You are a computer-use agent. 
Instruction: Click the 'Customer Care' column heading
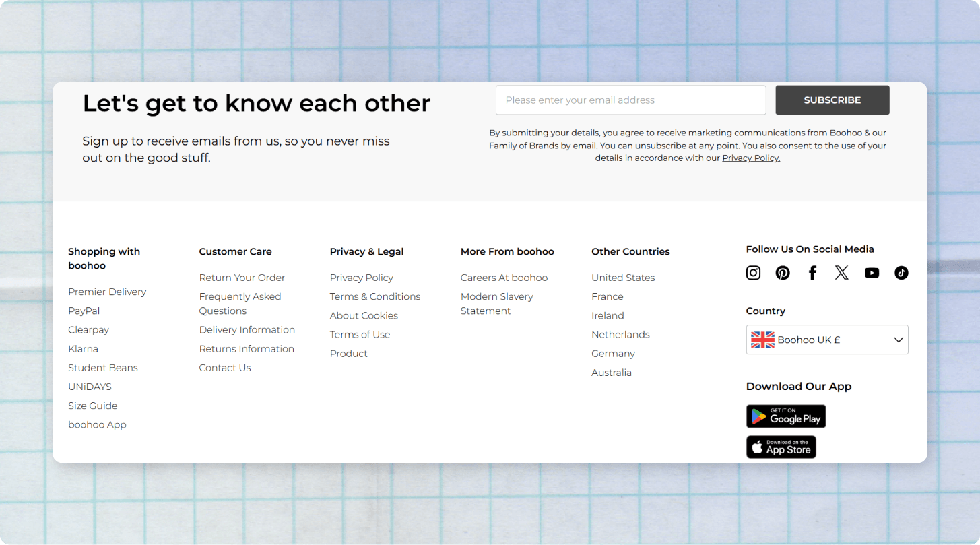click(x=235, y=251)
